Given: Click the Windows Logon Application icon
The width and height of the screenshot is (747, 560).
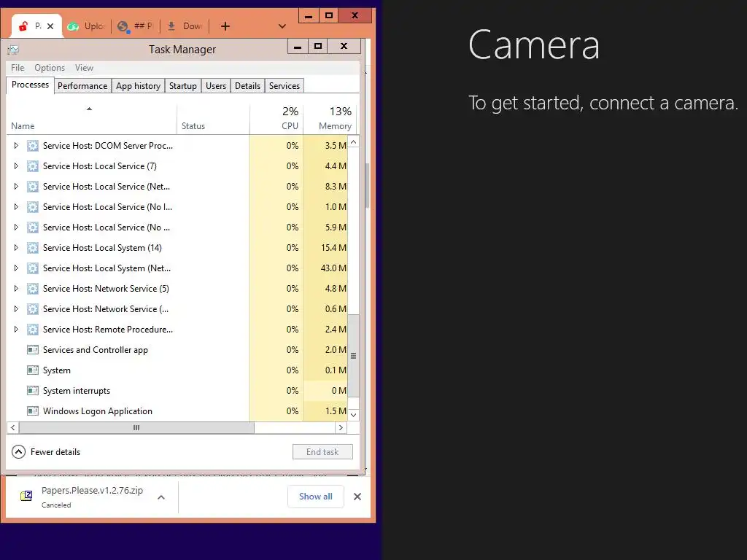Looking at the screenshot, I should coord(32,411).
